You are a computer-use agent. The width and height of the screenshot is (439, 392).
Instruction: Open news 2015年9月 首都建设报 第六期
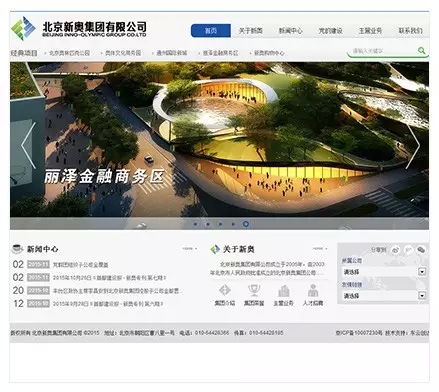coord(108,304)
